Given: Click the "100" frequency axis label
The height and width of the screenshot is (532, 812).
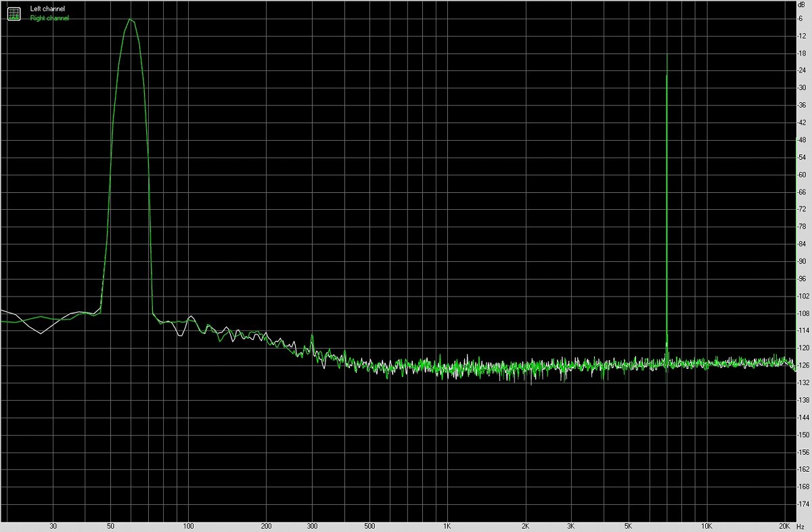Looking at the screenshot, I should tap(189, 526).
